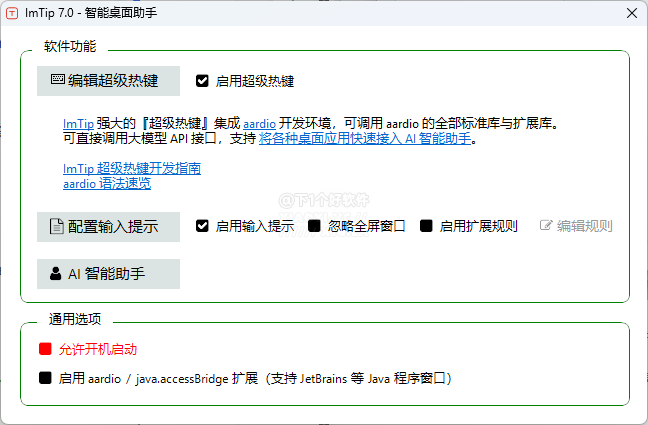Viewport: 648px width, 425px height.
Task: Click the 通用选项 group heading
Action: (75, 319)
